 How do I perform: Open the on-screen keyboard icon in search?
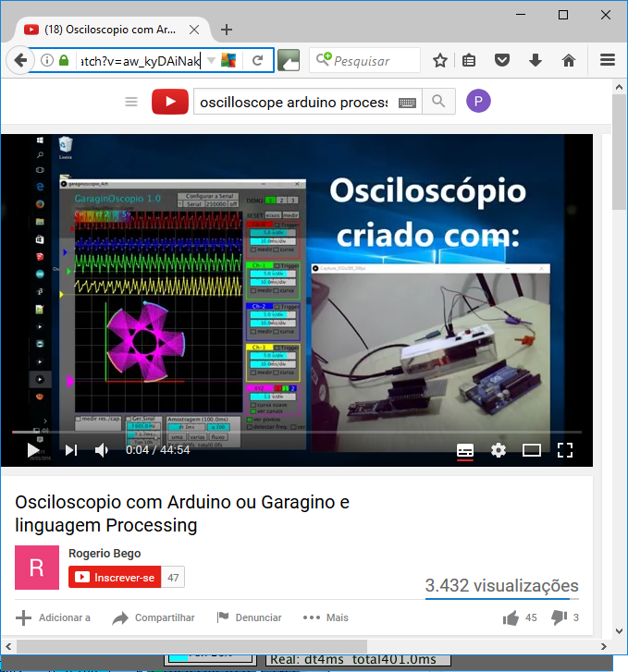407,103
